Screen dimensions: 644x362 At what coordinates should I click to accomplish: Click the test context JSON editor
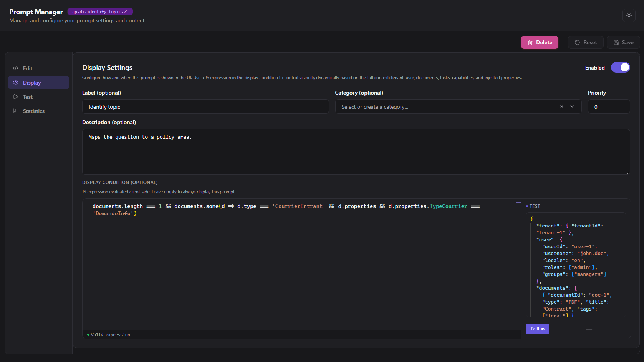[x=576, y=265]
